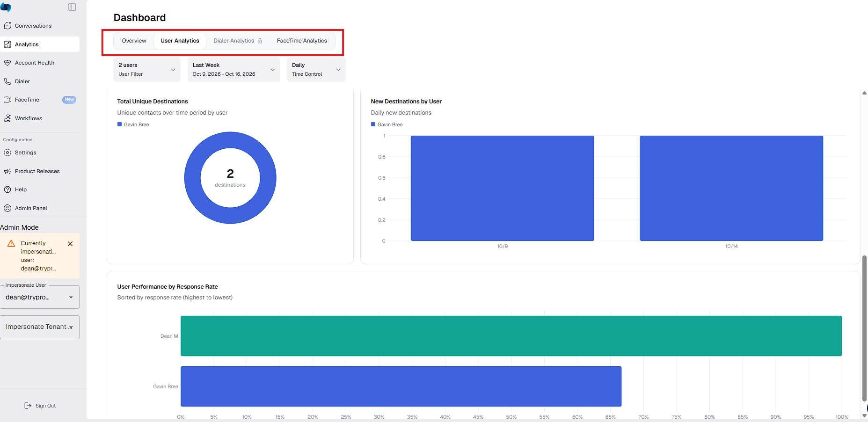The height and width of the screenshot is (422, 868).
Task: Click the 10/9 bar in New Destinations
Action: 502,188
